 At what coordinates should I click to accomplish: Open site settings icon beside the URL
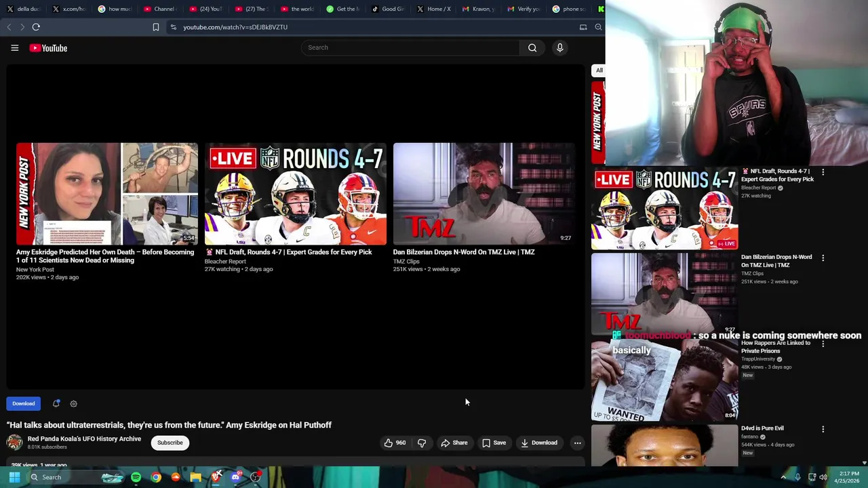tap(173, 27)
